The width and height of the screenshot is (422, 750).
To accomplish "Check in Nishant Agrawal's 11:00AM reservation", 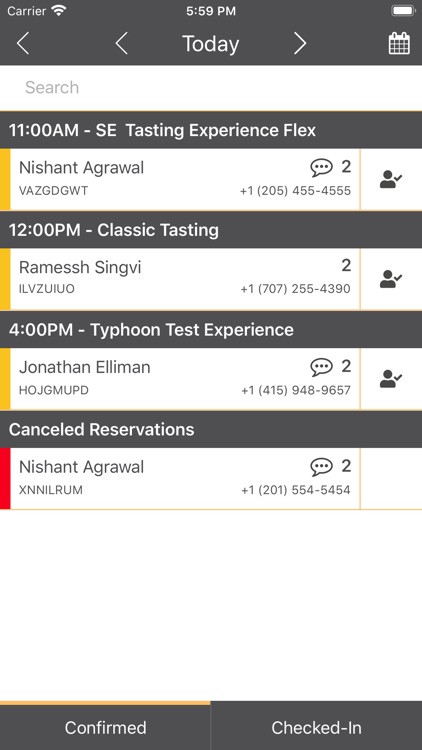I will tap(391, 179).
